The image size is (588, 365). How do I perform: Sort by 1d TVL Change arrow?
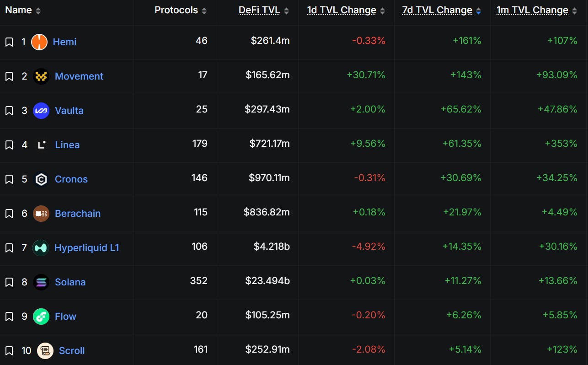coord(382,11)
